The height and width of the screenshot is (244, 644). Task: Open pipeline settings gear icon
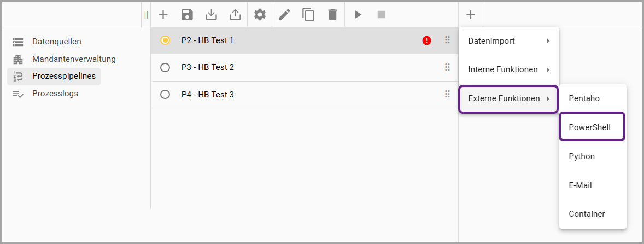[x=260, y=15]
